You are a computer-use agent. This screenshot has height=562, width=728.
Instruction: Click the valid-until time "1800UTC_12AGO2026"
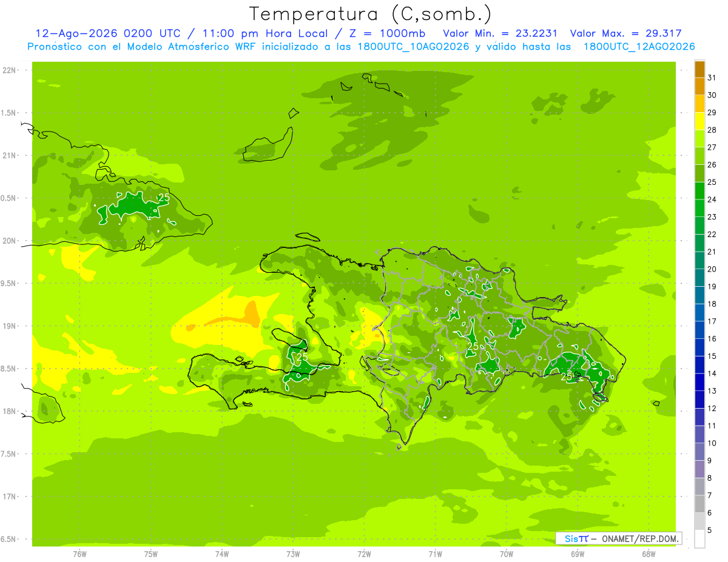(x=639, y=47)
